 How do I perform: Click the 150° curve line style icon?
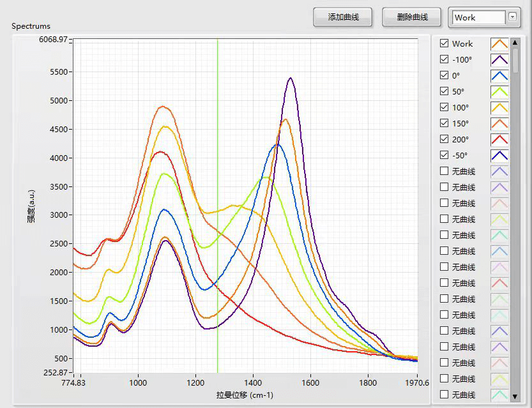click(499, 124)
